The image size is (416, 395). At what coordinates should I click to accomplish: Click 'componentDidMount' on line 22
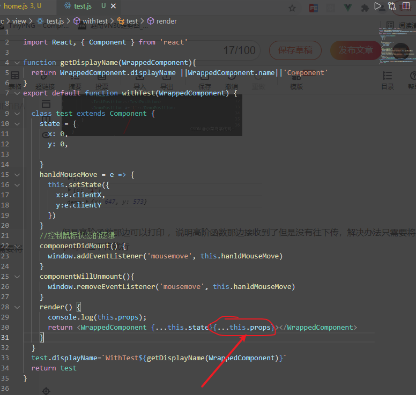pos(74,246)
